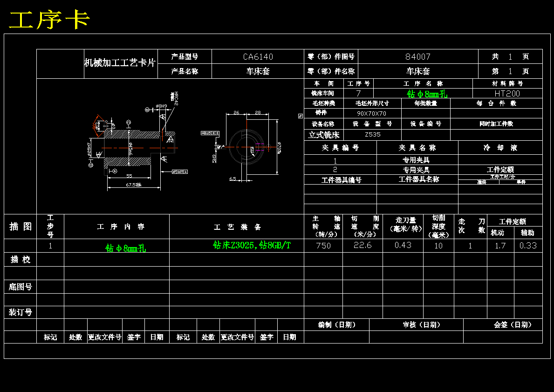This screenshot has height=392, width=554.
Task: Select the HT200 material value
Action: [x=507, y=93]
